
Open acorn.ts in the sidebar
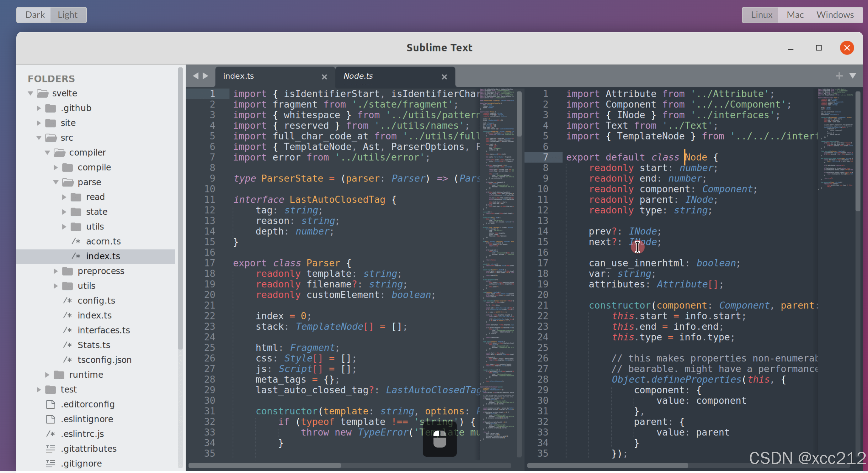103,241
